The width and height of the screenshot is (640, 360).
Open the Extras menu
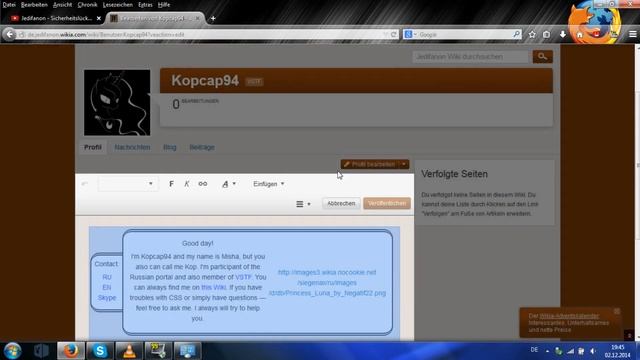tap(145, 5)
